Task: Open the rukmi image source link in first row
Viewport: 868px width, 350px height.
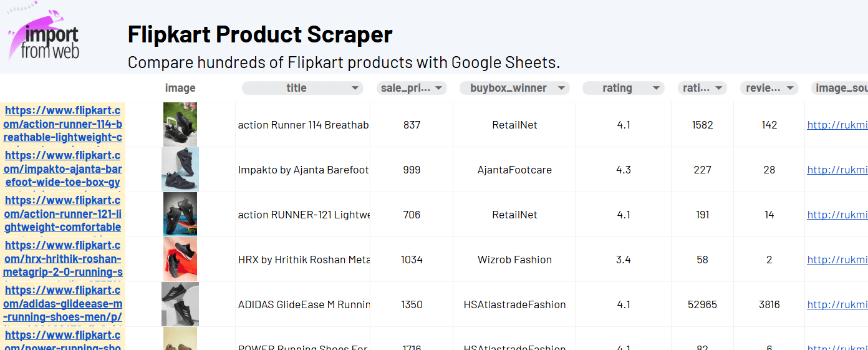Action: click(837, 125)
